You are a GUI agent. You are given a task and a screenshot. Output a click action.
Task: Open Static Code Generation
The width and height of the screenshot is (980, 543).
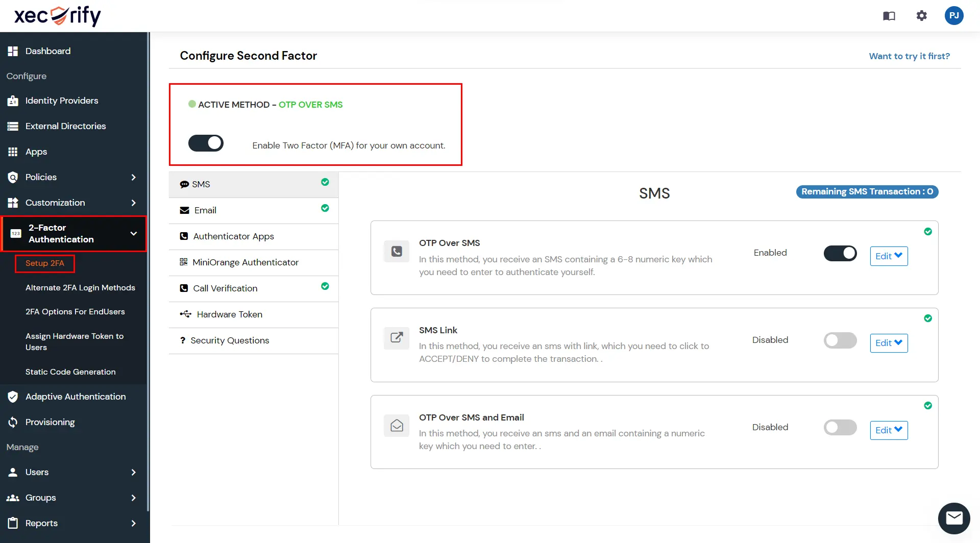point(70,372)
